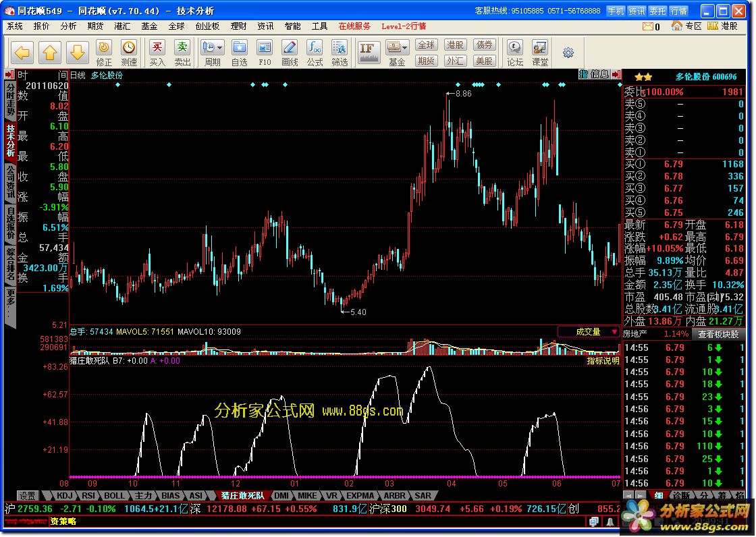Click the 信息 button above chart

click(x=599, y=74)
